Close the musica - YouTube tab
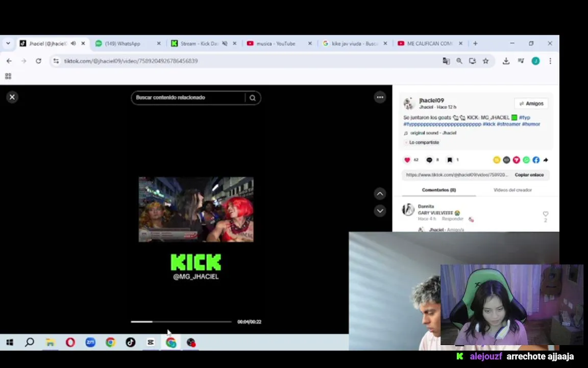Viewport: 588px width, 368px height. (310, 43)
